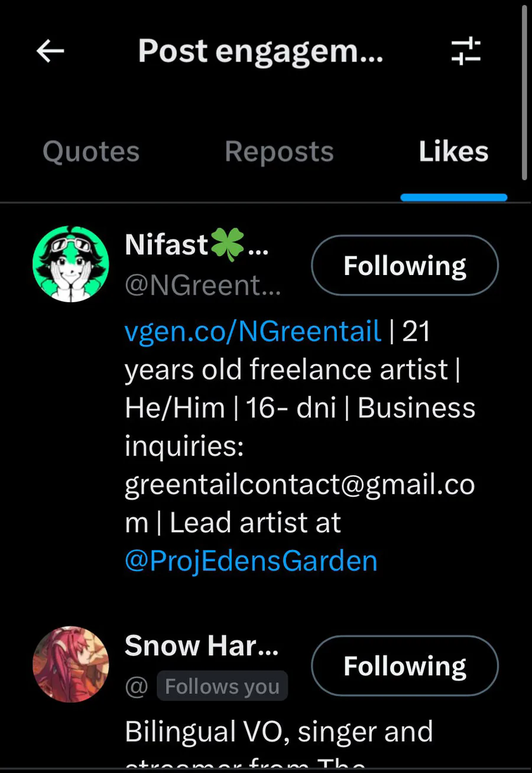This screenshot has height=773, width=532.
Task: Switch to the Quotes tab
Action: tap(91, 152)
